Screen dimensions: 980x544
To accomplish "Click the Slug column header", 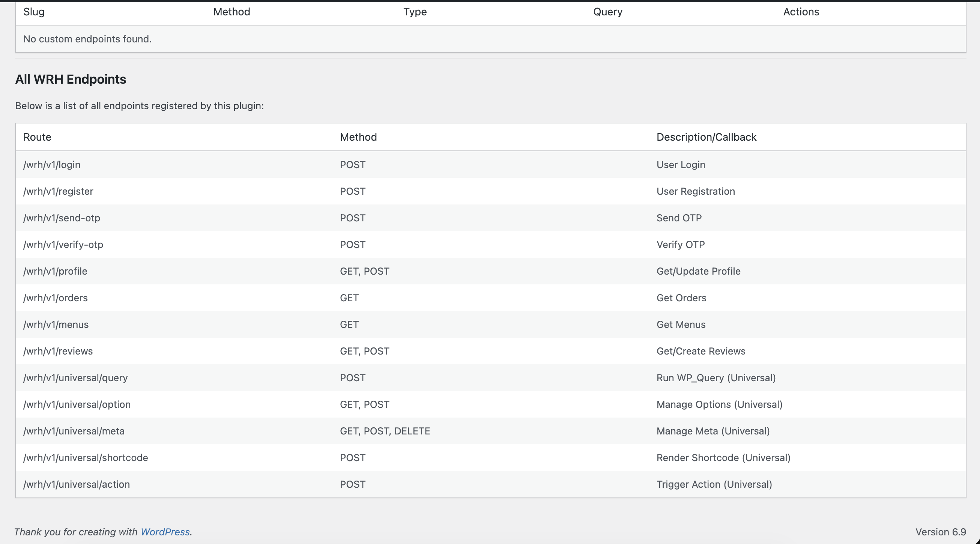I will [x=34, y=12].
